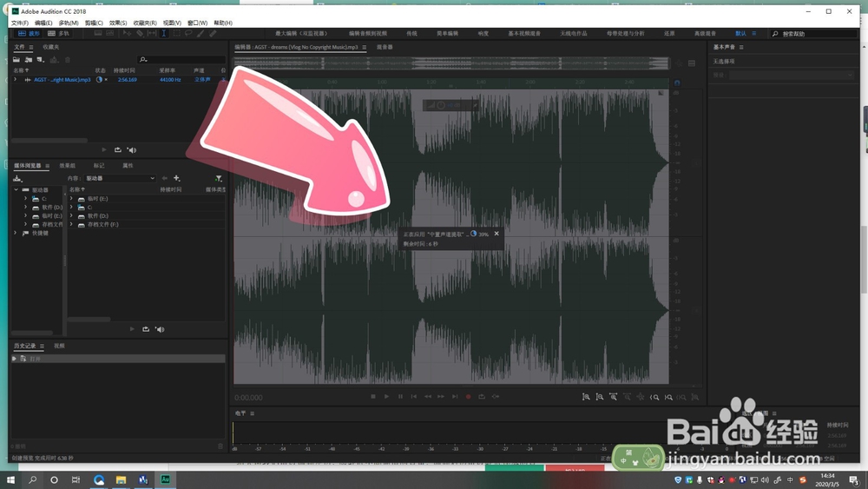
Task: Open the 帮助(H) menu
Action: click(x=223, y=23)
